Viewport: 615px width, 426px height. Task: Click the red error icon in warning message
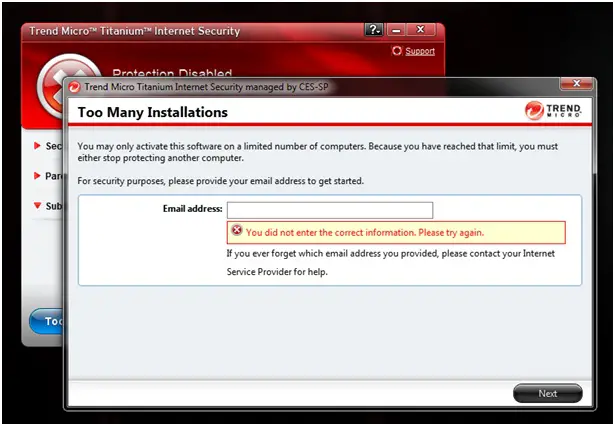(x=237, y=230)
